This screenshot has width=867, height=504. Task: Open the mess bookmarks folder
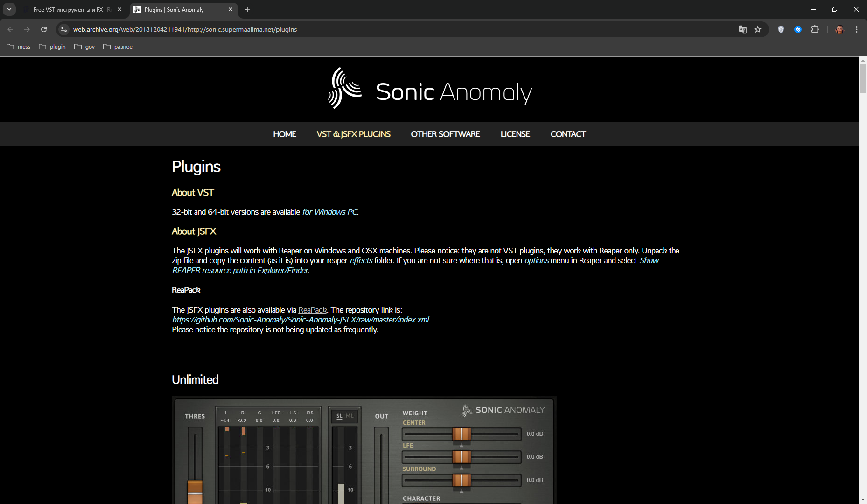point(19,47)
